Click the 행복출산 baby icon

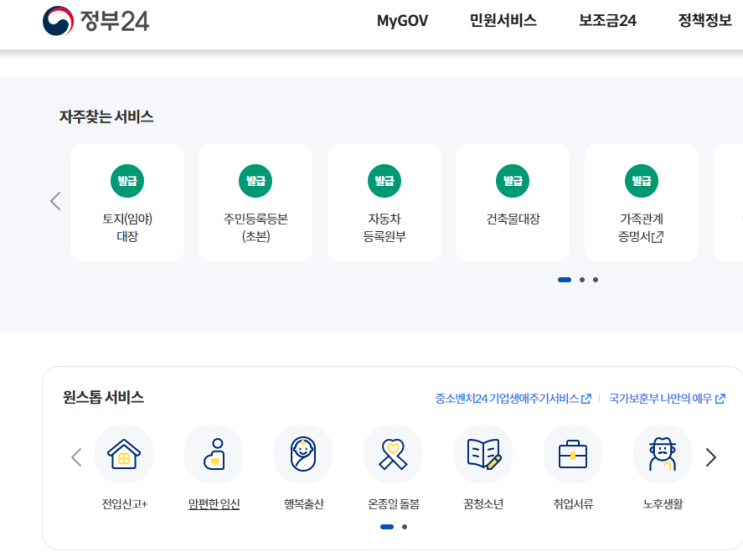[x=303, y=454]
